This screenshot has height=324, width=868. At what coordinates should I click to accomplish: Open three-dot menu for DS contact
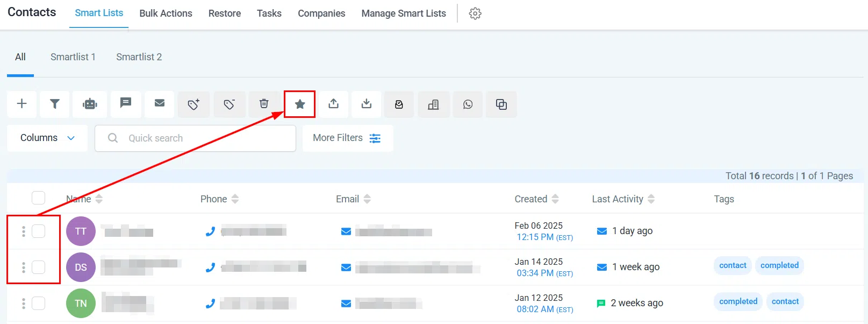pos(23,267)
